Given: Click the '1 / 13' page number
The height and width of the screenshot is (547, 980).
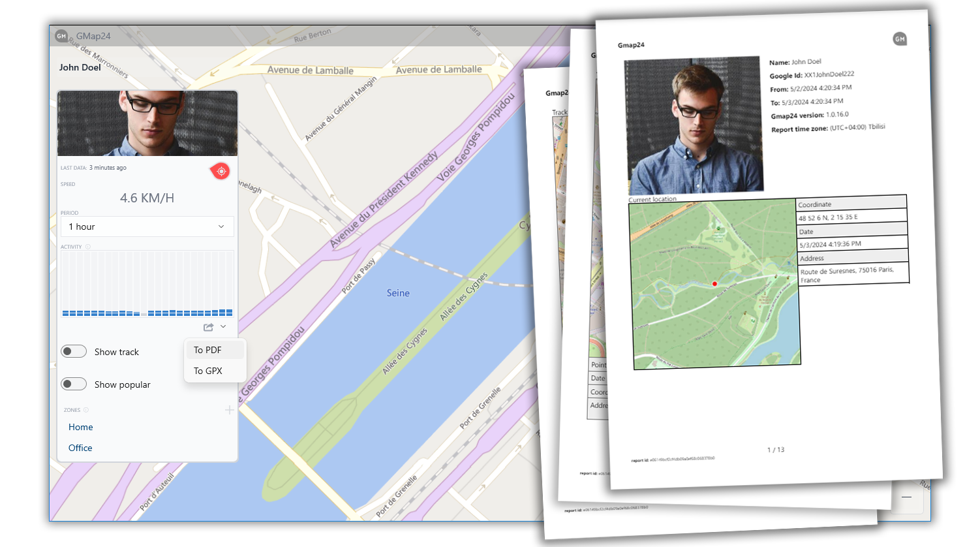Looking at the screenshot, I should coord(776,450).
